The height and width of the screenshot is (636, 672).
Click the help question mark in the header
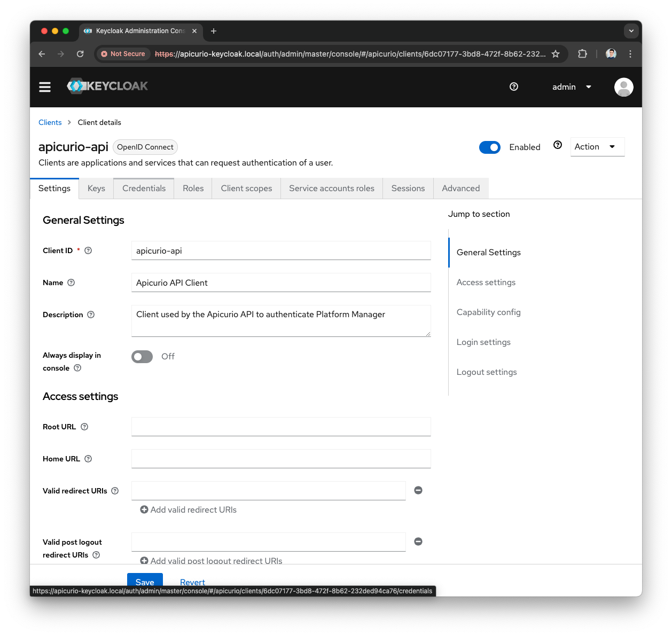(513, 87)
